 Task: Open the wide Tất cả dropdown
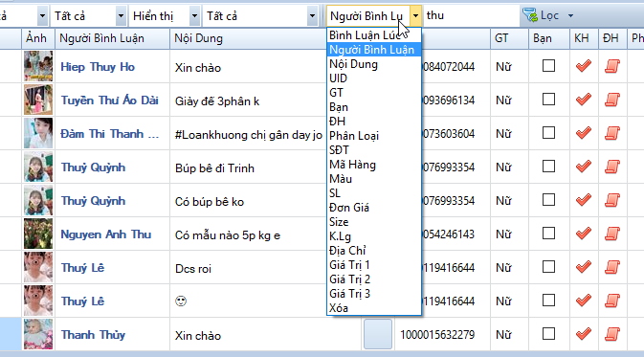tap(312, 16)
